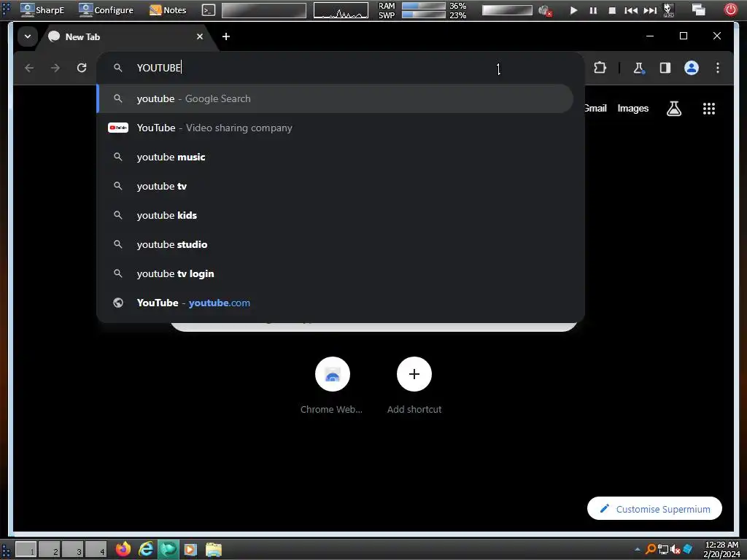The height and width of the screenshot is (560, 747).
Task: Open the Google apps grid icon
Action: pyautogui.click(x=709, y=109)
